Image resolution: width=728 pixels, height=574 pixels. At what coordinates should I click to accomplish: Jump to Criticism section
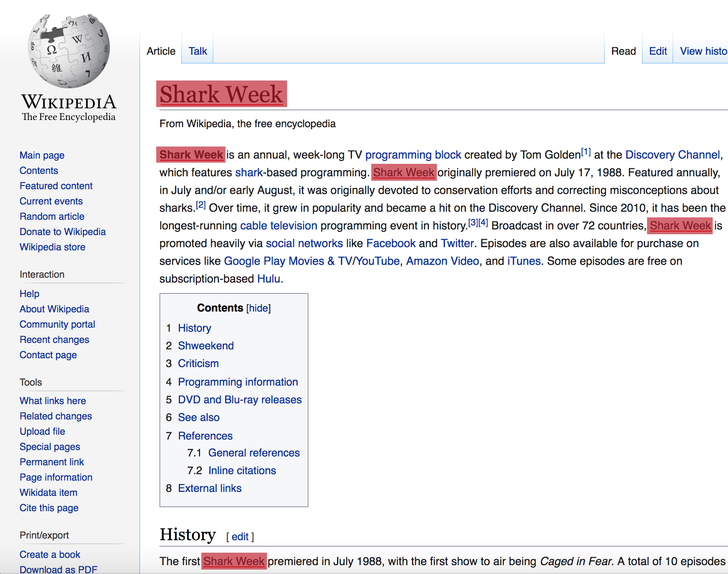pyautogui.click(x=198, y=363)
